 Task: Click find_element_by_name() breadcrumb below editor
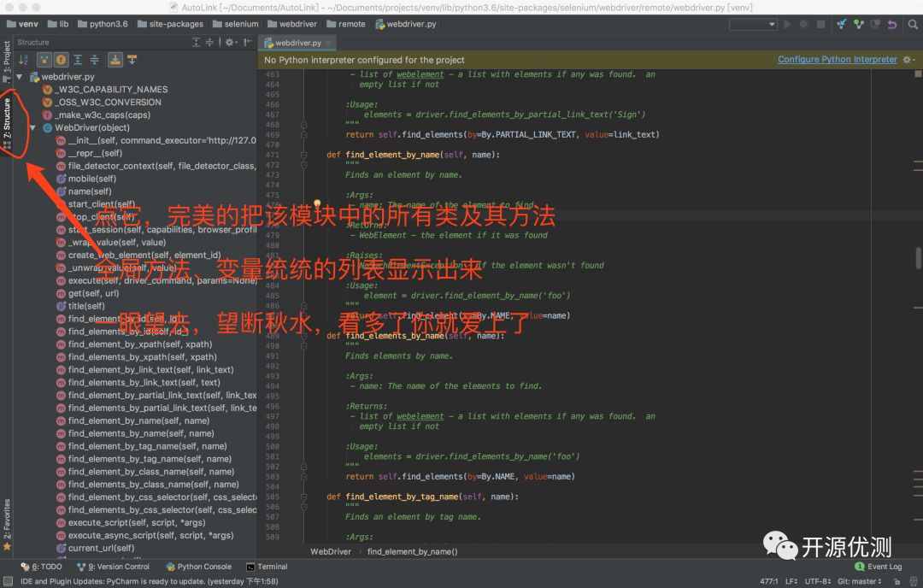[412, 552]
